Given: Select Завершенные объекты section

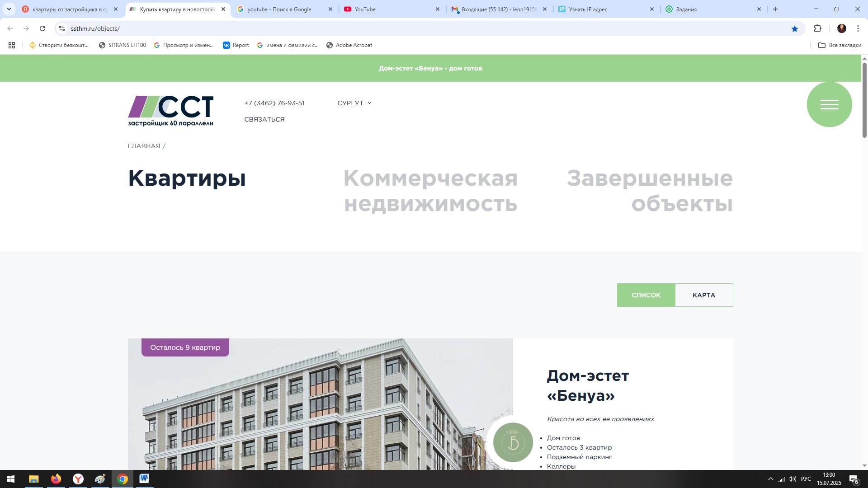Looking at the screenshot, I should click(650, 191).
